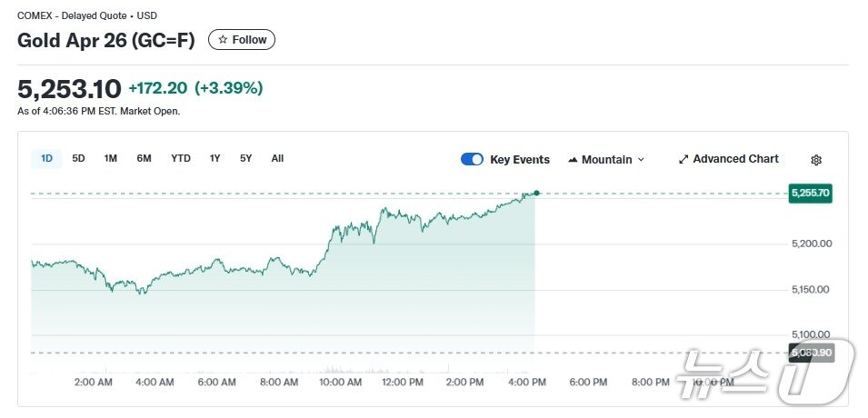Click the 5,080.90 previous close label

pyautogui.click(x=811, y=353)
